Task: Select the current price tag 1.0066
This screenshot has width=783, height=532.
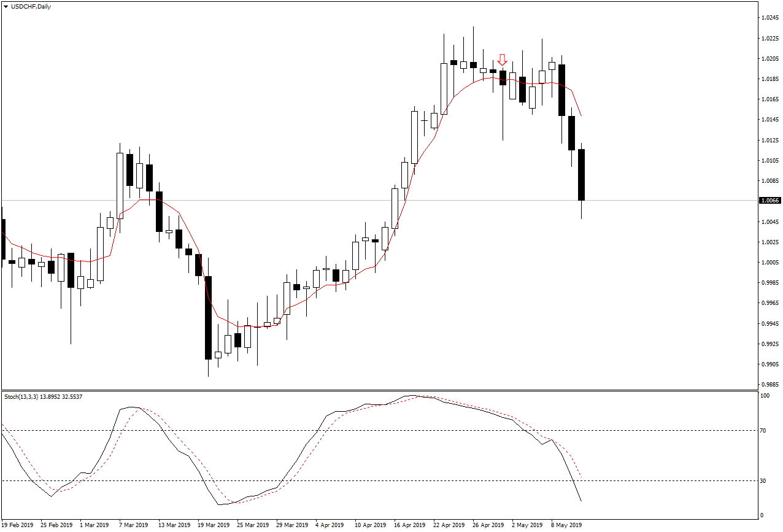Action: point(770,201)
